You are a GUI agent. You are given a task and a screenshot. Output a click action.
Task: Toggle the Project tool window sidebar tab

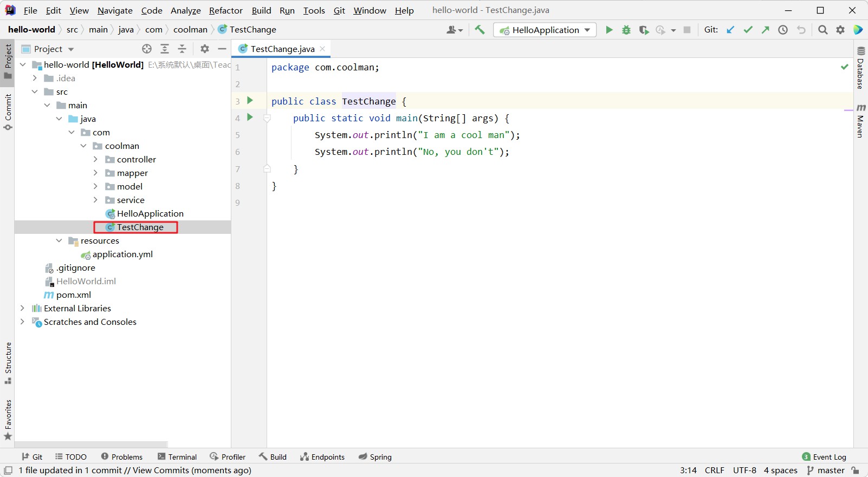[8, 61]
